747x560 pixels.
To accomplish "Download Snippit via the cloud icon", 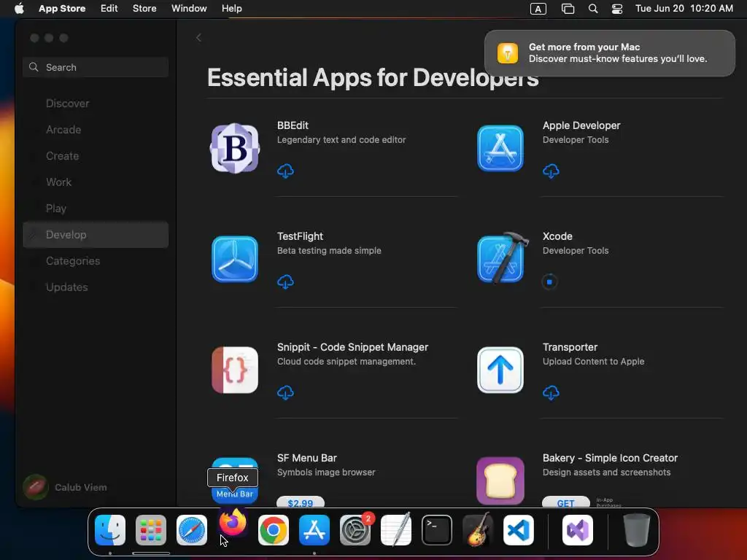I will (x=285, y=393).
